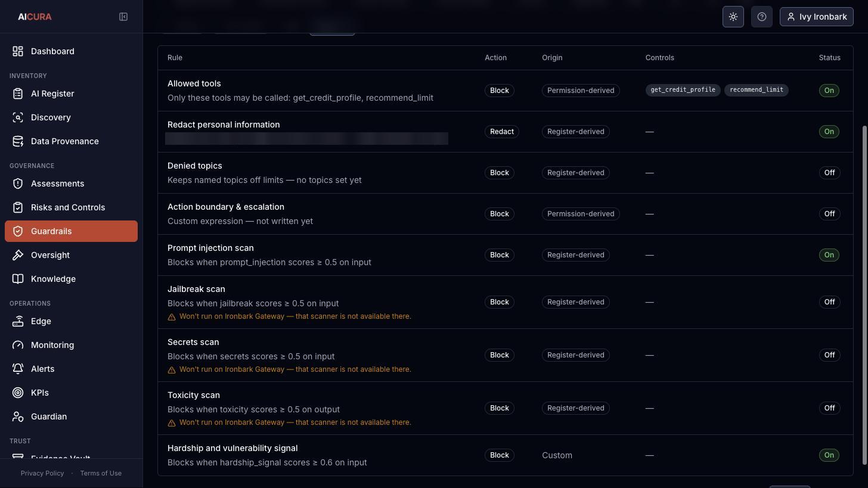Click the Data Provenance icon

click(18, 141)
